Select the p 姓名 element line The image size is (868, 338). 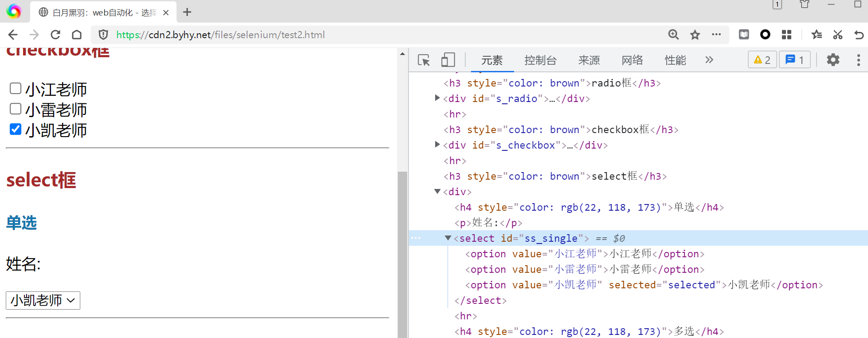tap(488, 223)
